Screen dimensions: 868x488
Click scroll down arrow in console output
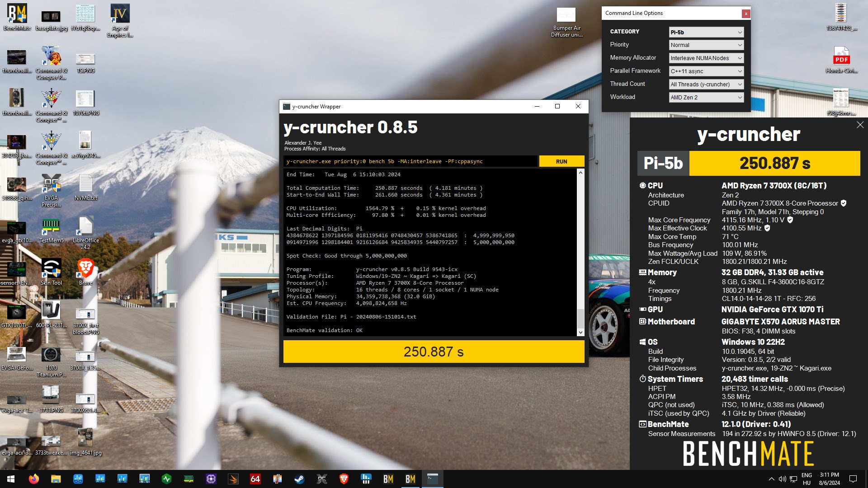coord(580,333)
